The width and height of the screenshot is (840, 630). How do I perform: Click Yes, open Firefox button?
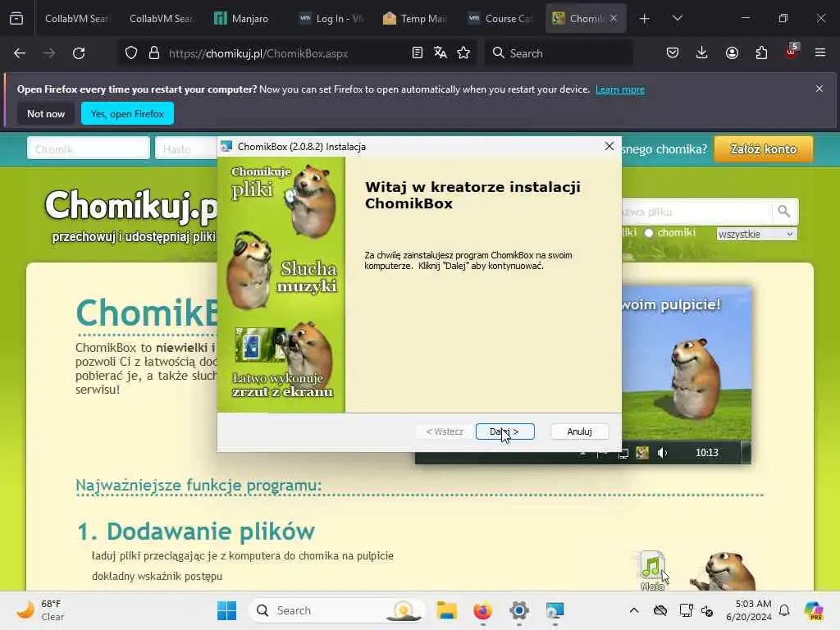click(x=127, y=113)
